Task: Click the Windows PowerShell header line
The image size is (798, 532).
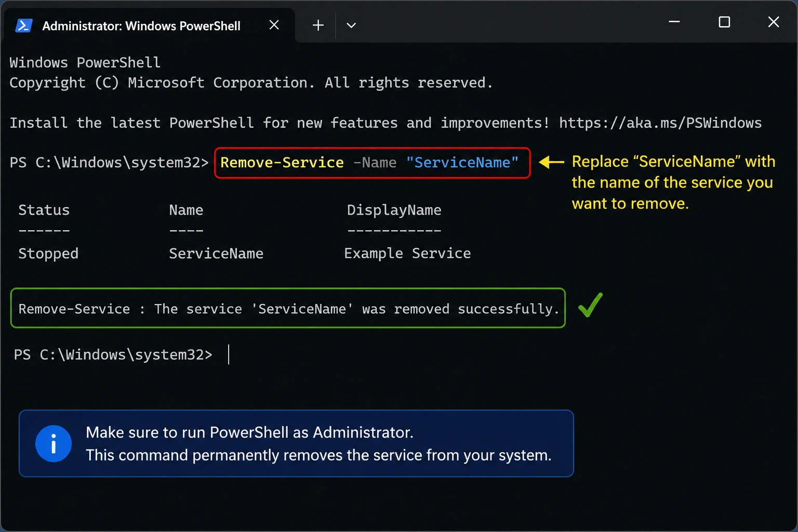Action: click(85, 63)
